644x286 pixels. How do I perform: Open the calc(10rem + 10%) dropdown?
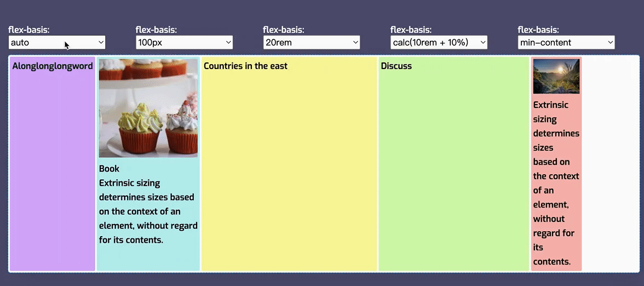(x=439, y=42)
